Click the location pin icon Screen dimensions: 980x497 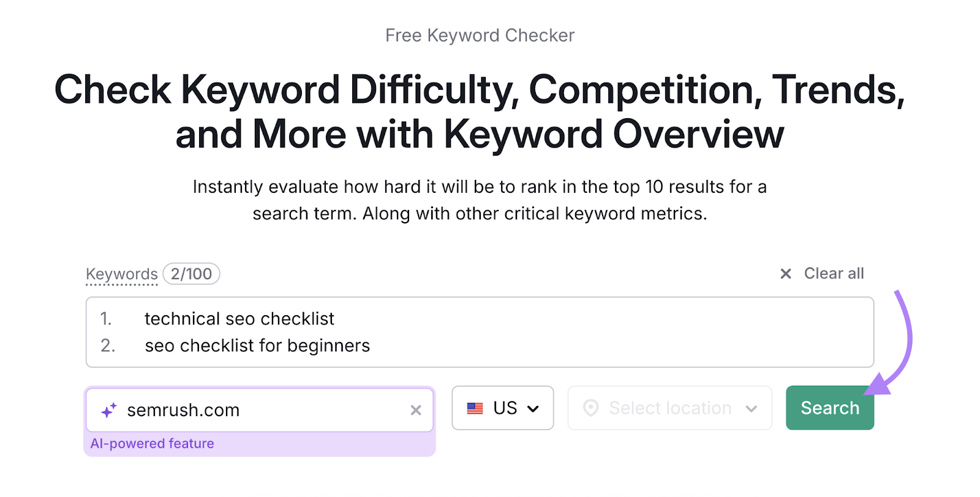[591, 408]
